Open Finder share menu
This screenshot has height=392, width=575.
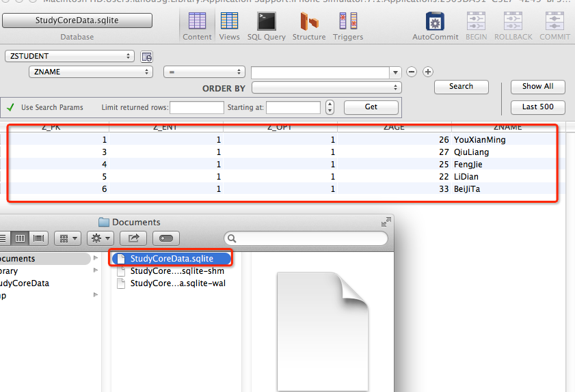coord(133,238)
